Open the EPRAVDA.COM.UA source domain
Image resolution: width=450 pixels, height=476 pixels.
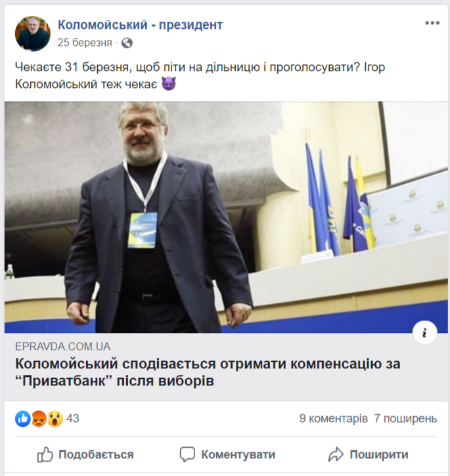pos(63,347)
